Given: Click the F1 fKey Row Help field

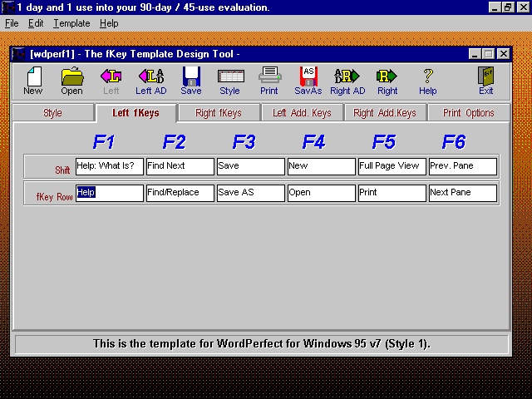Looking at the screenshot, I should 110,193.
